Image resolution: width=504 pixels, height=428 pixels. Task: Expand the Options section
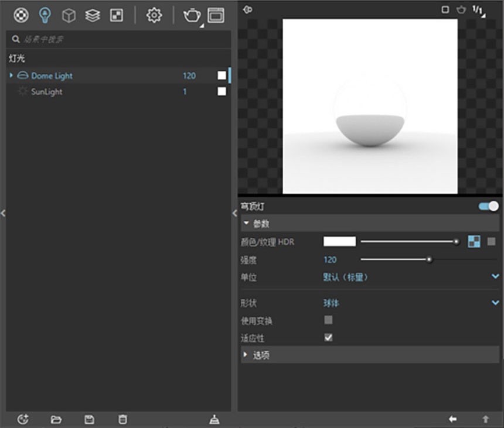point(370,355)
